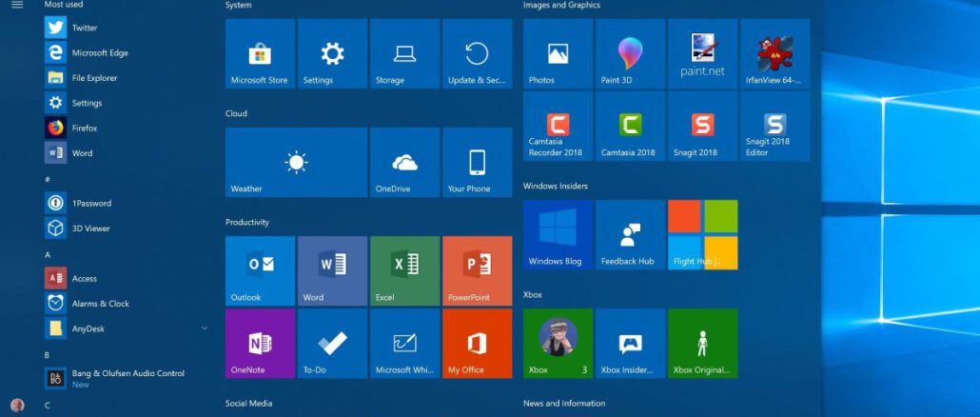
Task: Open 3D Viewer in the app list
Action: pyautogui.click(x=126, y=228)
